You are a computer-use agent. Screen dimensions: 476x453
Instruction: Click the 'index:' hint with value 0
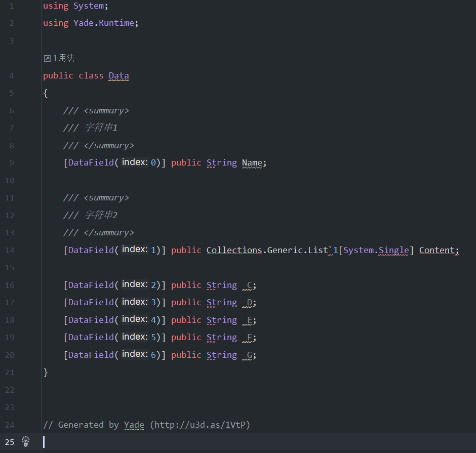(x=135, y=162)
